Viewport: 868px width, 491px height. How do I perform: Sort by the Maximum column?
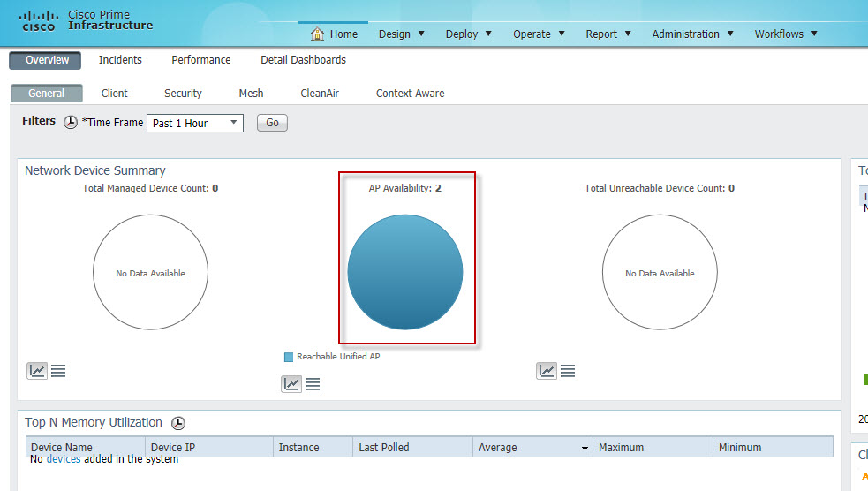(653, 447)
